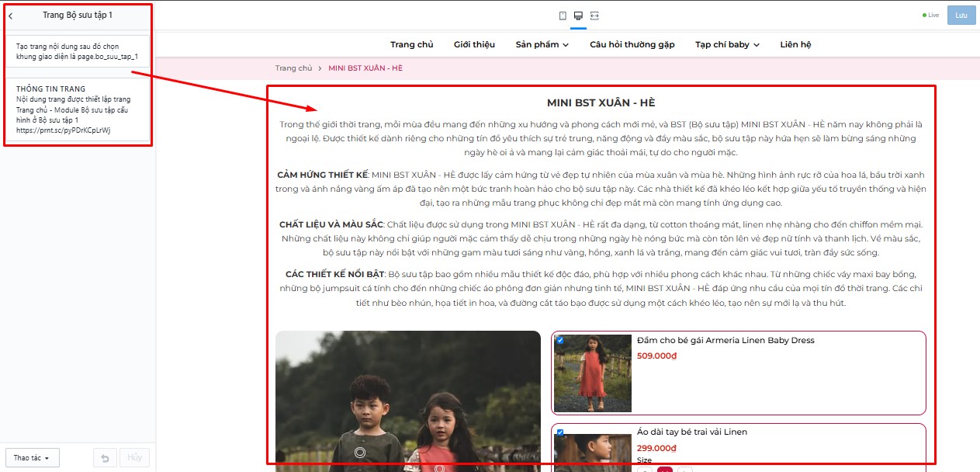Switch to desktop preview icon
The height and width of the screenshot is (472, 980).
pos(578,16)
